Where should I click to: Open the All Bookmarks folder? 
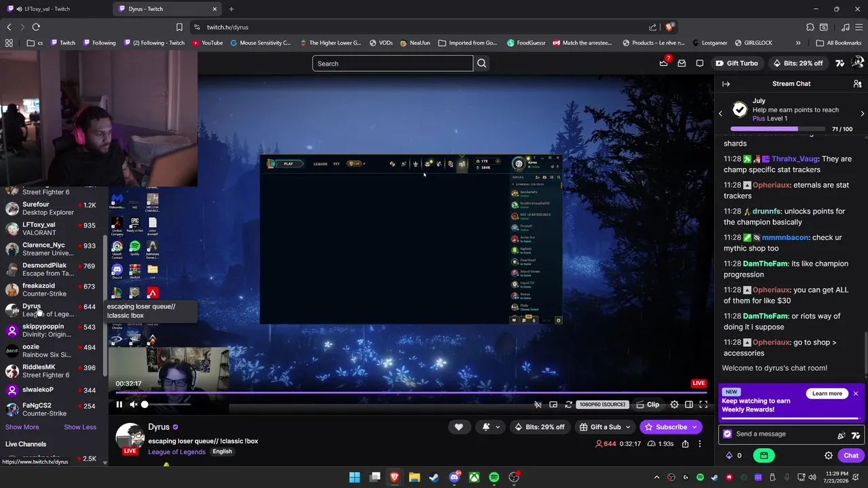point(839,43)
